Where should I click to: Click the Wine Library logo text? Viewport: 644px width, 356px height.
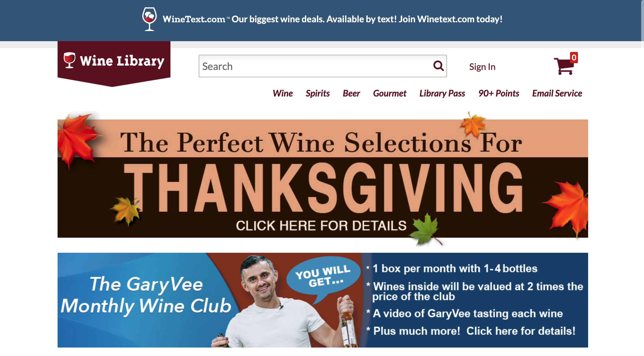click(x=122, y=61)
